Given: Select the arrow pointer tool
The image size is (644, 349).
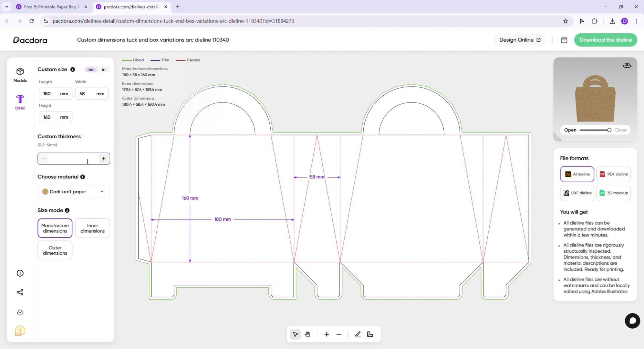Looking at the screenshot, I should (295, 334).
